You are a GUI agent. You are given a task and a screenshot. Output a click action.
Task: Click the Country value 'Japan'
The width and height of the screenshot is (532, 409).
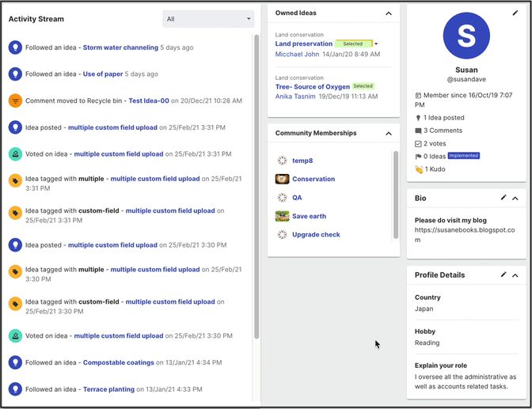[x=424, y=309]
